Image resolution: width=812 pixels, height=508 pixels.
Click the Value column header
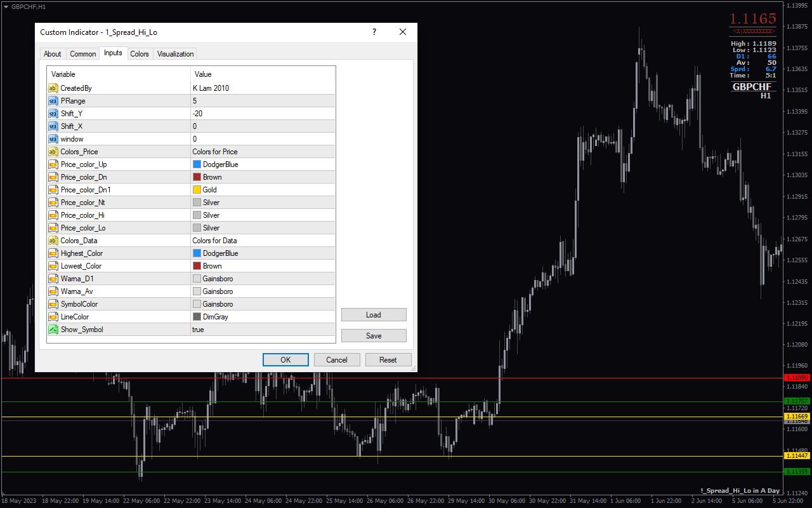[x=263, y=74]
